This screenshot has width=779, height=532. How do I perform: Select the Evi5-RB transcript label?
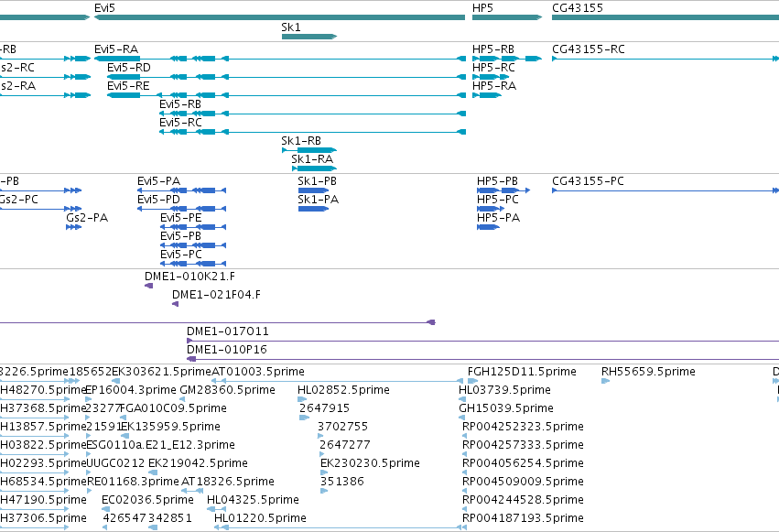click(179, 104)
